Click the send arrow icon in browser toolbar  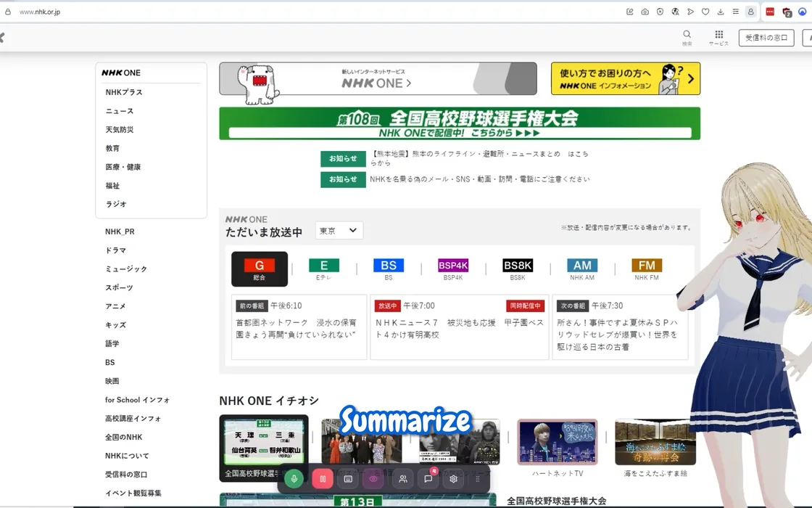[690, 12]
